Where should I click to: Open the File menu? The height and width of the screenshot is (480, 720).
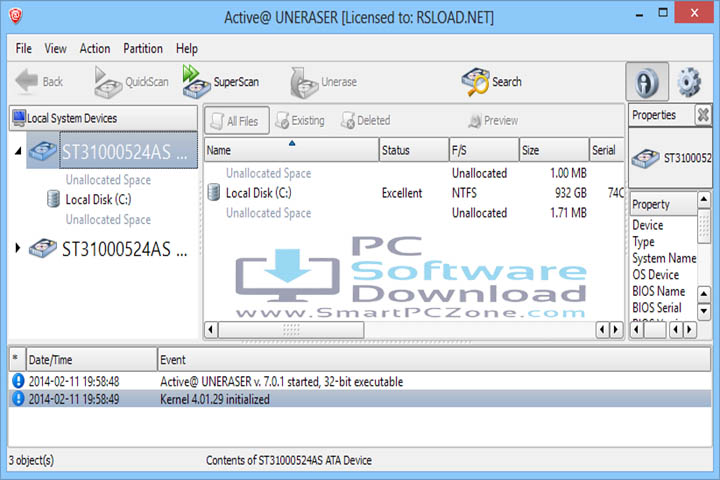pos(23,48)
